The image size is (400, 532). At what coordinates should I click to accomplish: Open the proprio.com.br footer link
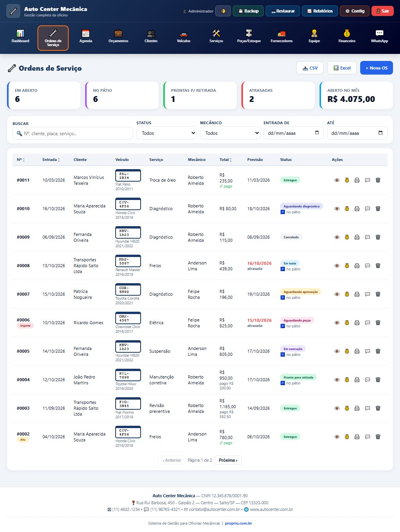238,523
